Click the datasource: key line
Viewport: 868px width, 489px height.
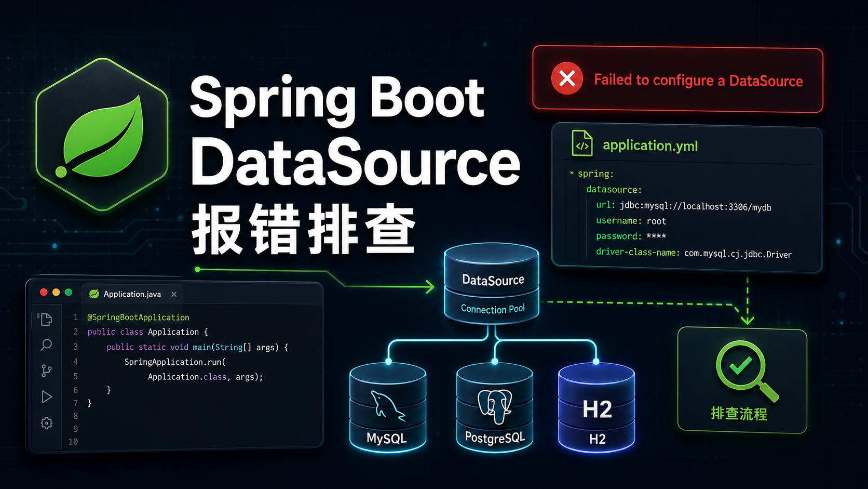614,190
